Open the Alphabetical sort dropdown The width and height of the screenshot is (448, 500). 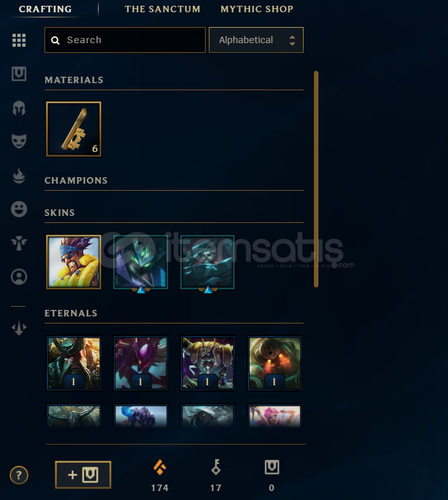coord(256,40)
